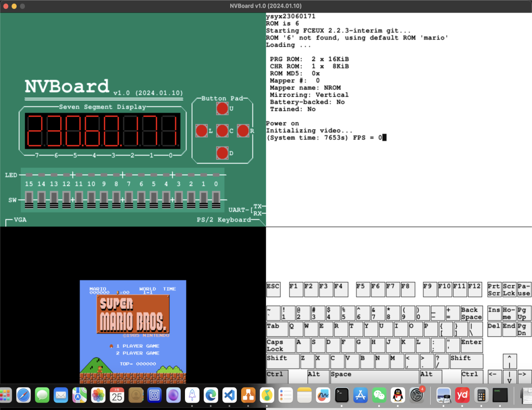Open System Settings with the badge

[x=417, y=395]
